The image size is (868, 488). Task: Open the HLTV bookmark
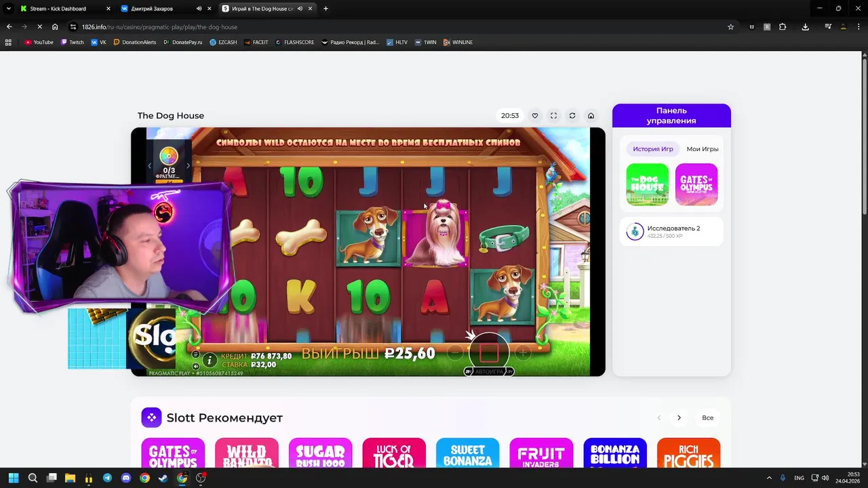[397, 42]
